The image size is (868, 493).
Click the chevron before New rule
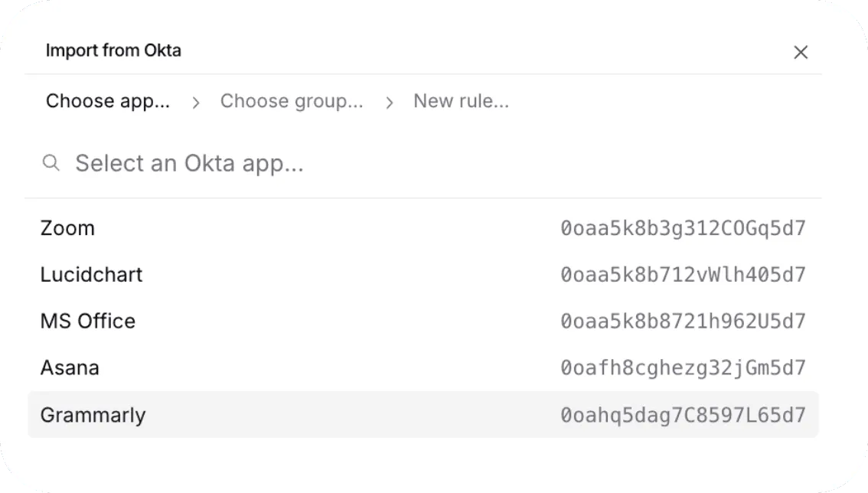pos(390,101)
